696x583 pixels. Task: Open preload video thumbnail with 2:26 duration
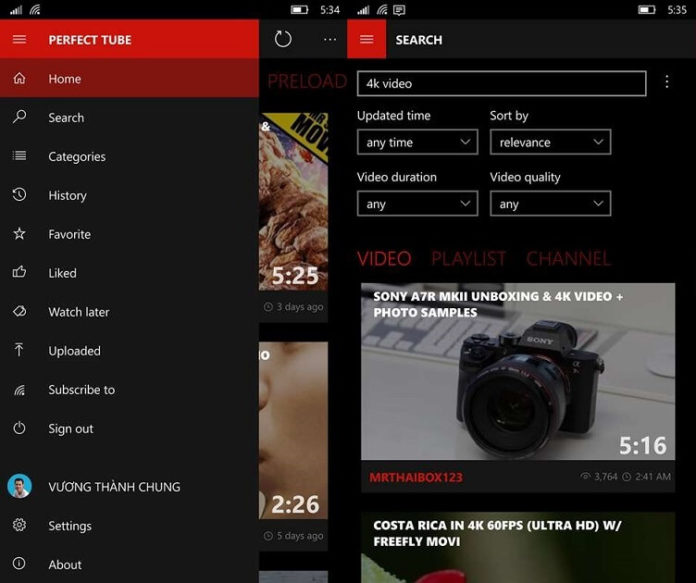(293, 430)
